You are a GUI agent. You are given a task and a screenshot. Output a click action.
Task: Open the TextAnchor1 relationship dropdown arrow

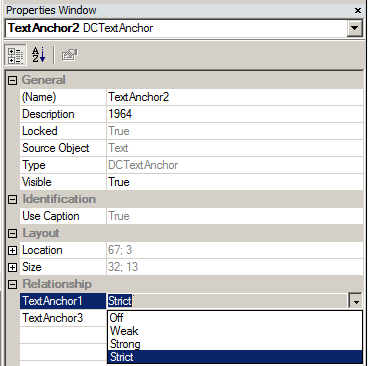(356, 301)
